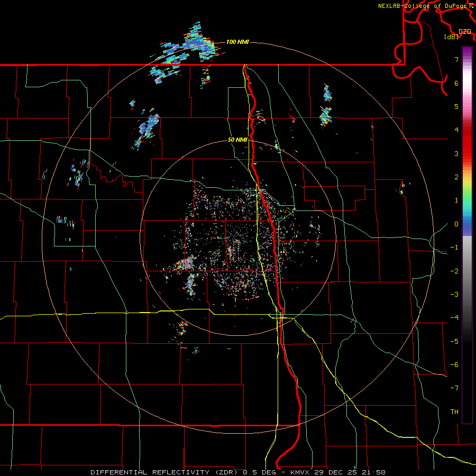Viewport: 476px width, 476px height.
Task: Click the ZDR color scale bar
Action: pyautogui.click(x=467, y=235)
